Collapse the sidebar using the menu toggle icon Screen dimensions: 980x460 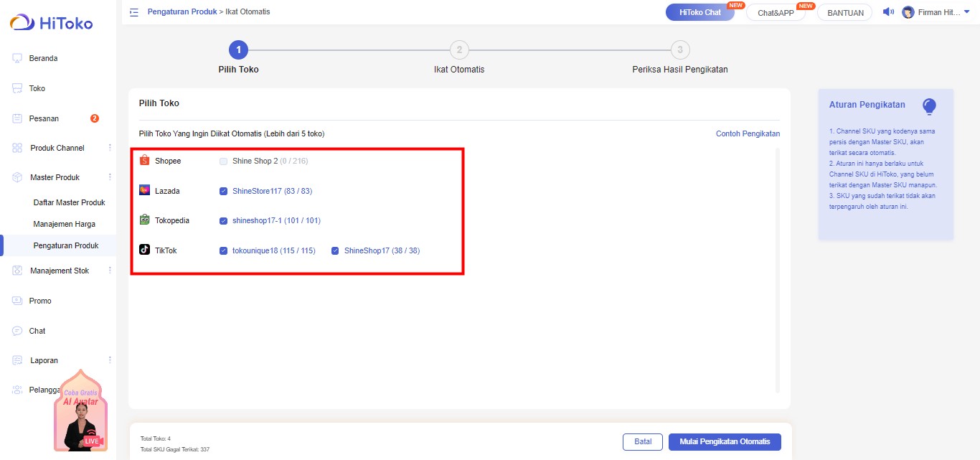(134, 12)
